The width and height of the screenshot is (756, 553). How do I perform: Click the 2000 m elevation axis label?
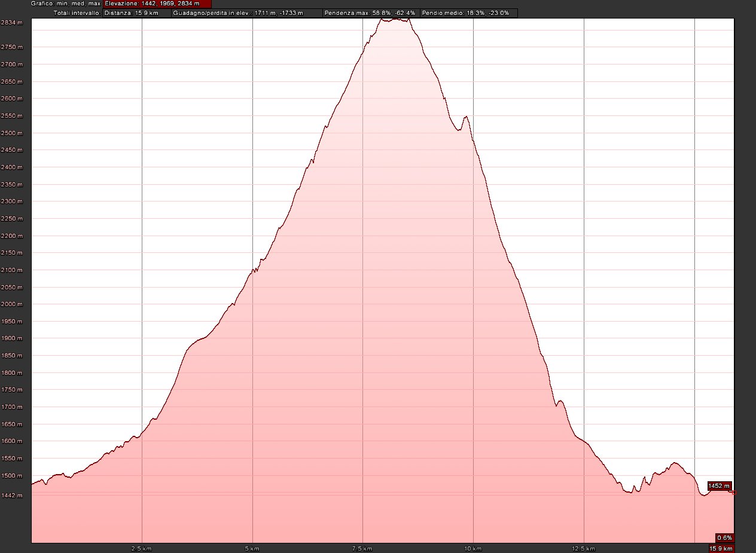pos(12,304)
